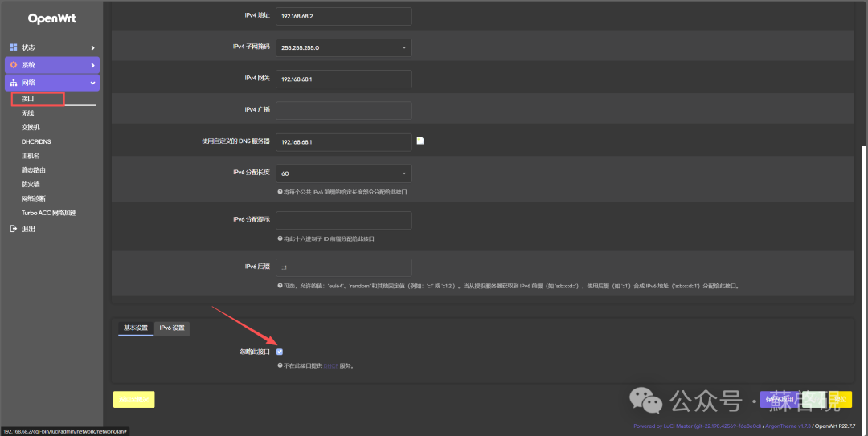Screen dimensions: 868x436
Task: Click help icon under IPv6 分配提示
Action: click(280, 239)
